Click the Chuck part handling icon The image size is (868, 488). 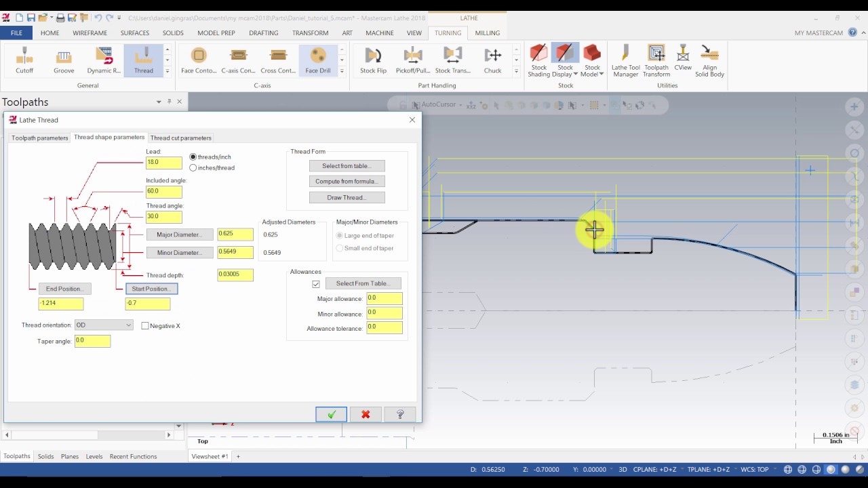(x=493, y=60)
